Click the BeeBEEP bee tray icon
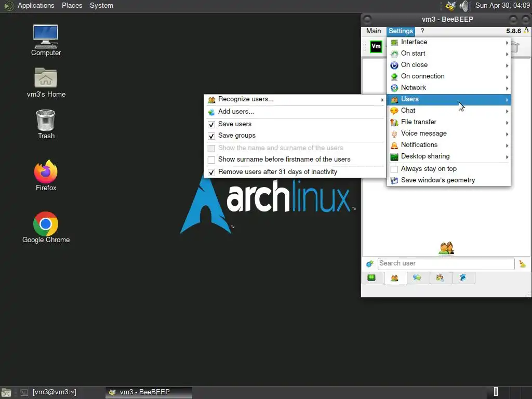Viewport: 532px width, 399px height. click(450, 6)
